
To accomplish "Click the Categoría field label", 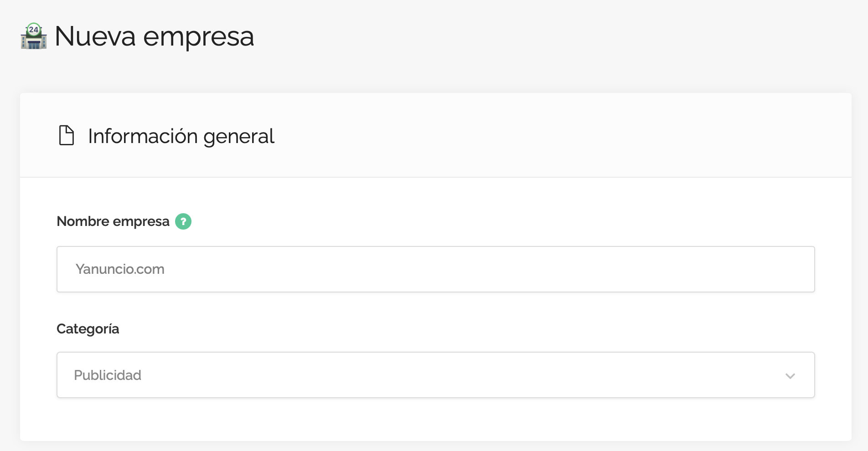I will pyautogui.click(x=88, y=329).
